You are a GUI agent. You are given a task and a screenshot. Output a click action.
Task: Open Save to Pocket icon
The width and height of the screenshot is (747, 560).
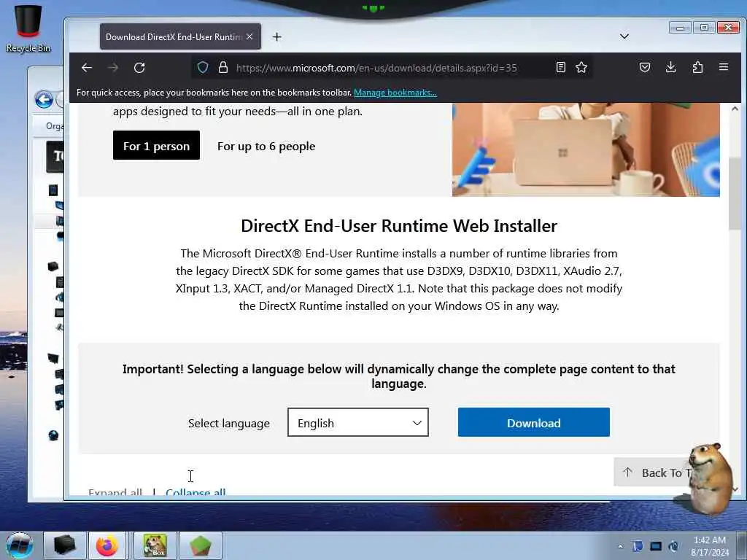coord(645,67)
